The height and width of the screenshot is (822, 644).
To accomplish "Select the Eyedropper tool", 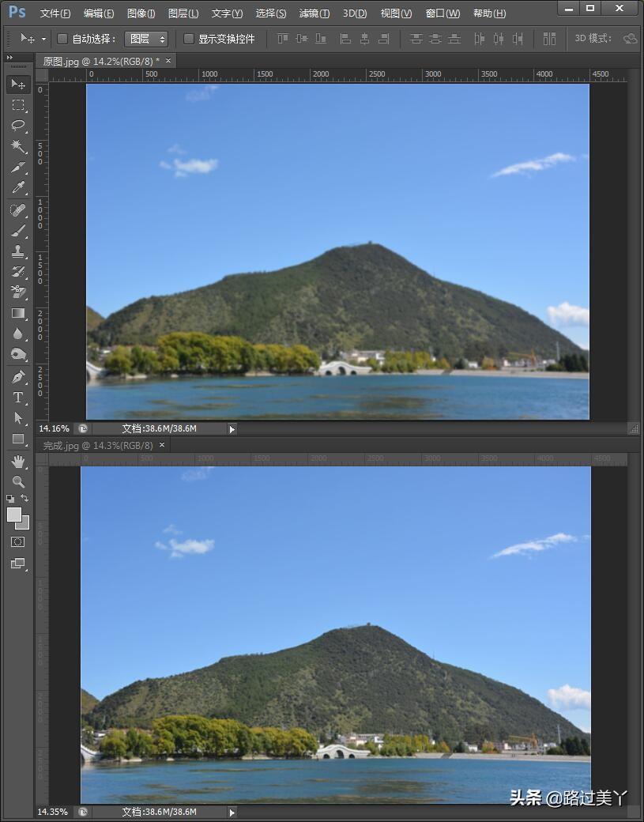I will click(x=18, y=187).
